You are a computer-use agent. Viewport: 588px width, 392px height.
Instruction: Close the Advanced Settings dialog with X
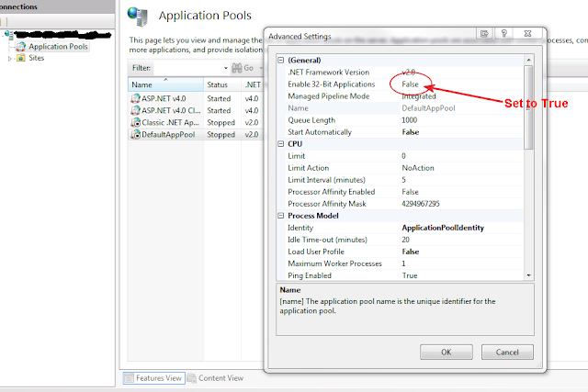[527, 33]
